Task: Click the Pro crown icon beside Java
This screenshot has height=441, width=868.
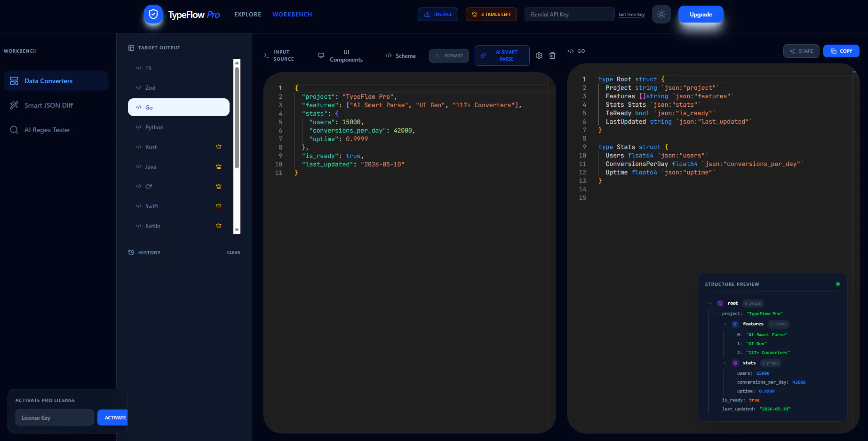Action: tap(219, 166)
